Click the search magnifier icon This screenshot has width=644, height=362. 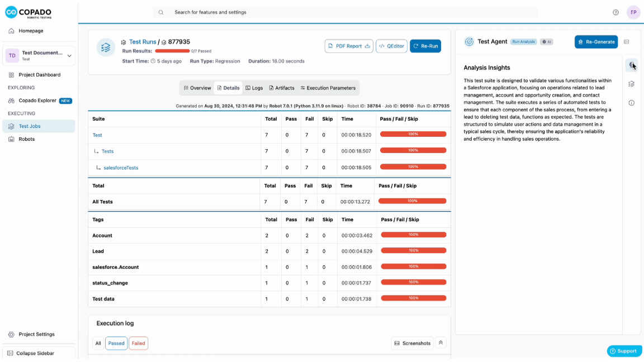point(161,12)
